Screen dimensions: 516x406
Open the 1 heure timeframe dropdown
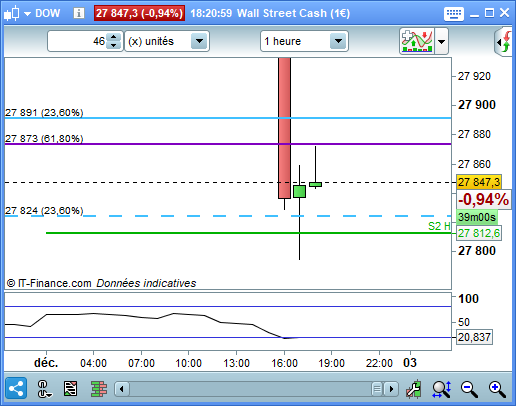[304, 41]
